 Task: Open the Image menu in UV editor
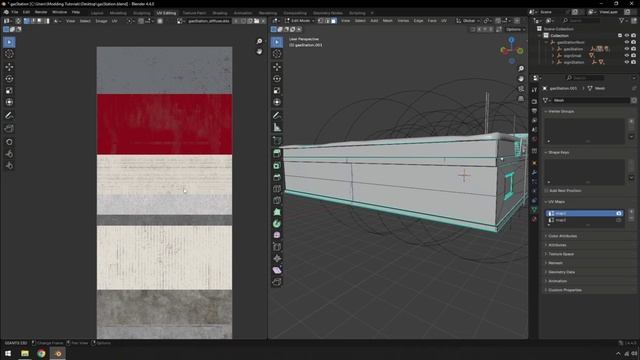click(101, 21)
